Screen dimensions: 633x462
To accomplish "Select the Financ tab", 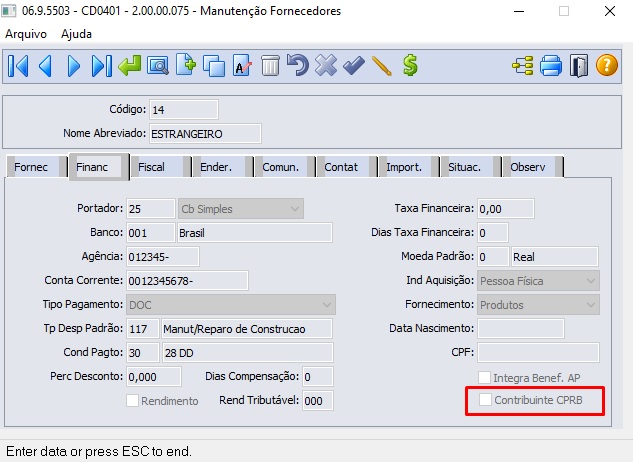I will pos(99,167).
